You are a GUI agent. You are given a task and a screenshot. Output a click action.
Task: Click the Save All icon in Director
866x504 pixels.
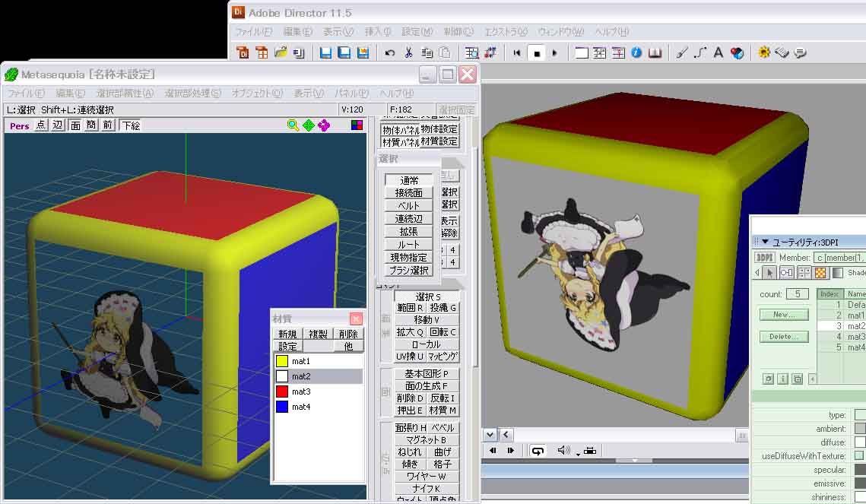[344, 53]
